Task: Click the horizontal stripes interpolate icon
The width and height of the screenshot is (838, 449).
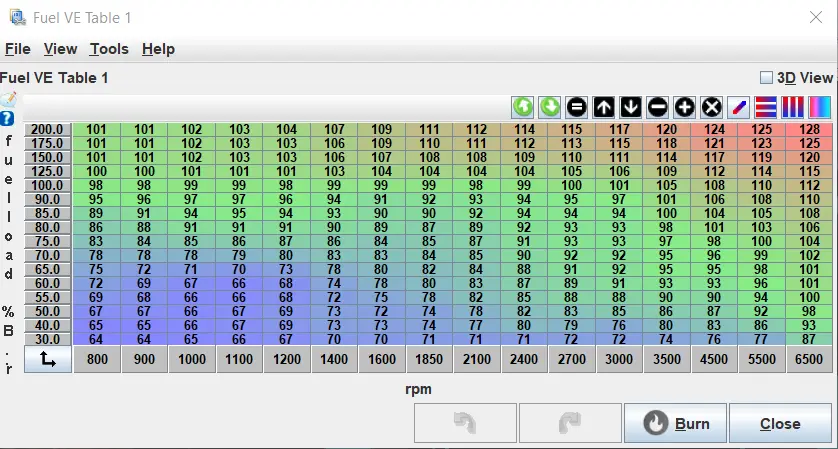Action: coord(765,107)
